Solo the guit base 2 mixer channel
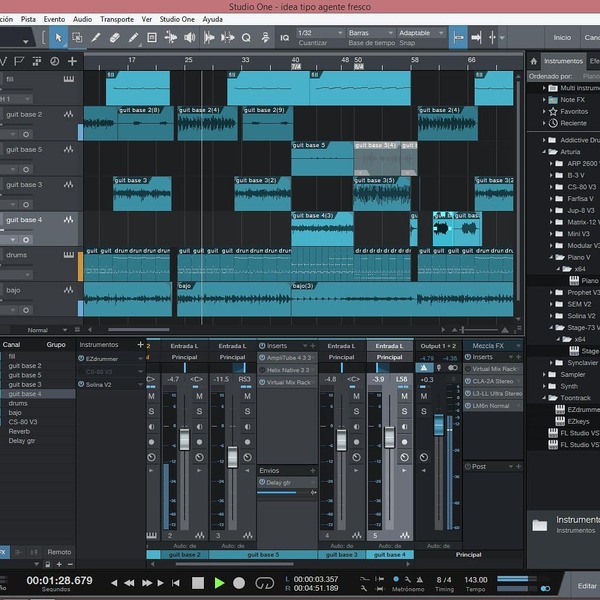The width and height of the screenshot is (600, 600). click(199, 411)
